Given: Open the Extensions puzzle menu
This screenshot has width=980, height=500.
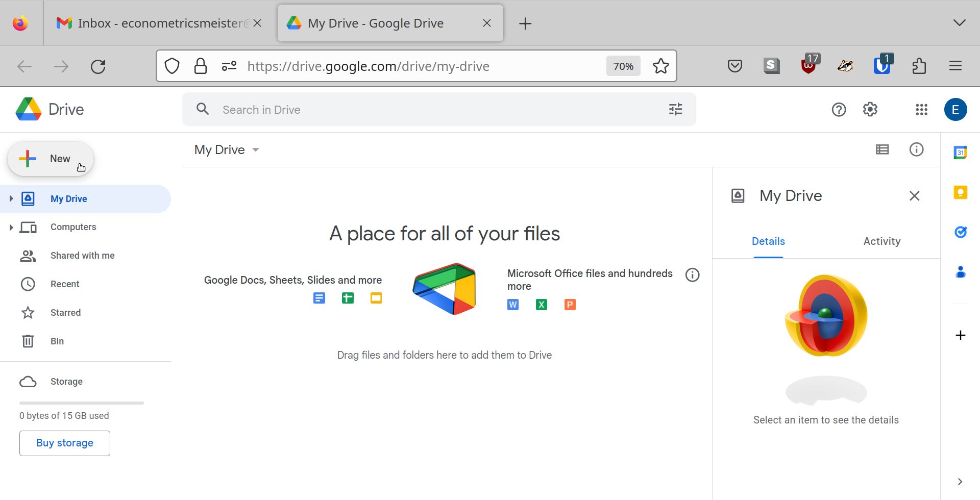Looking at the screenshot, I should [919, 66].
